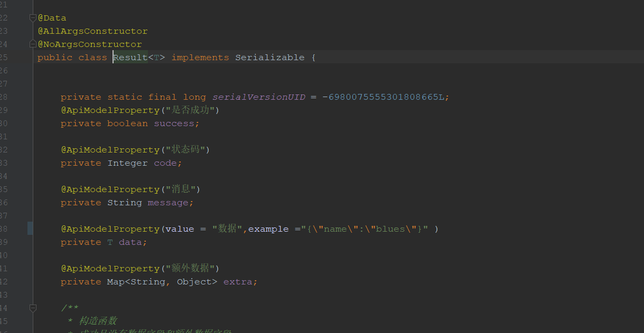The width and height of the screenshot is (644, 333).
Task: Click the Integer type of the code field
Action: tap(127, 163)
